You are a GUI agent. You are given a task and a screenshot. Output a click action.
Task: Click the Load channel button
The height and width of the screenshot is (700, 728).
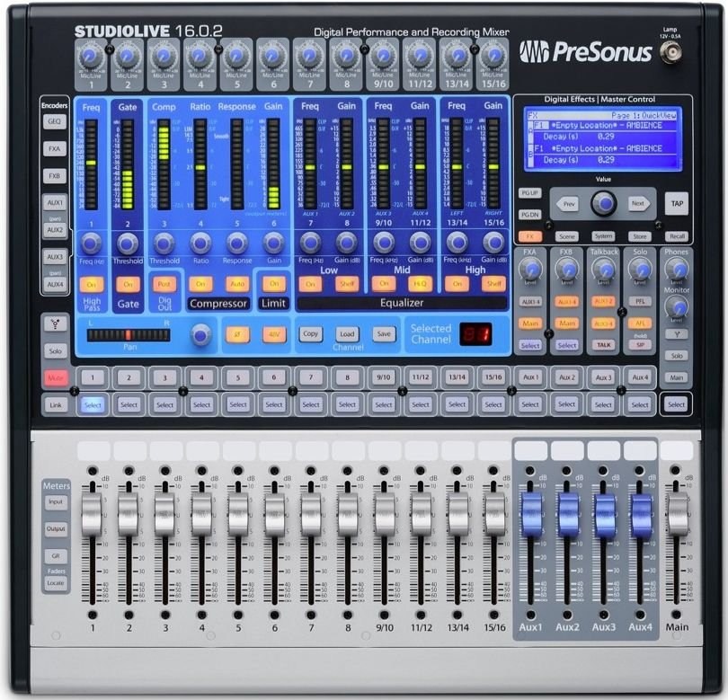point(347,333)
